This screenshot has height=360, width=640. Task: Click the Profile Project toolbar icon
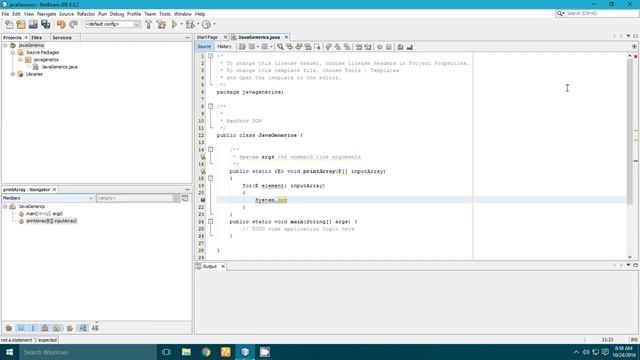point(207,24)
